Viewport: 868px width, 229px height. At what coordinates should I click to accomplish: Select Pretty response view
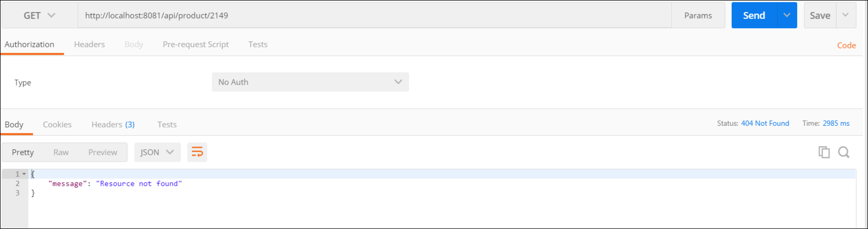[23, 152]
